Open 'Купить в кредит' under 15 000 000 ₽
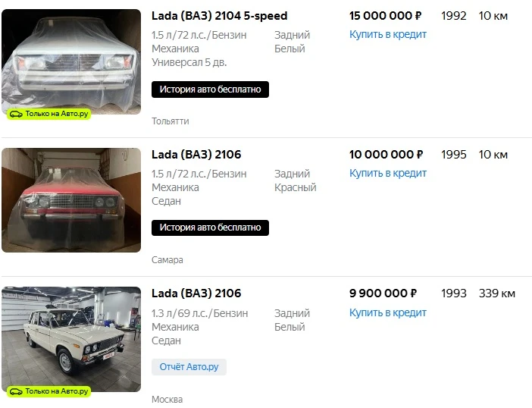Screen dimensions: 532x408 pyautogui.click(x=388, y=35)
